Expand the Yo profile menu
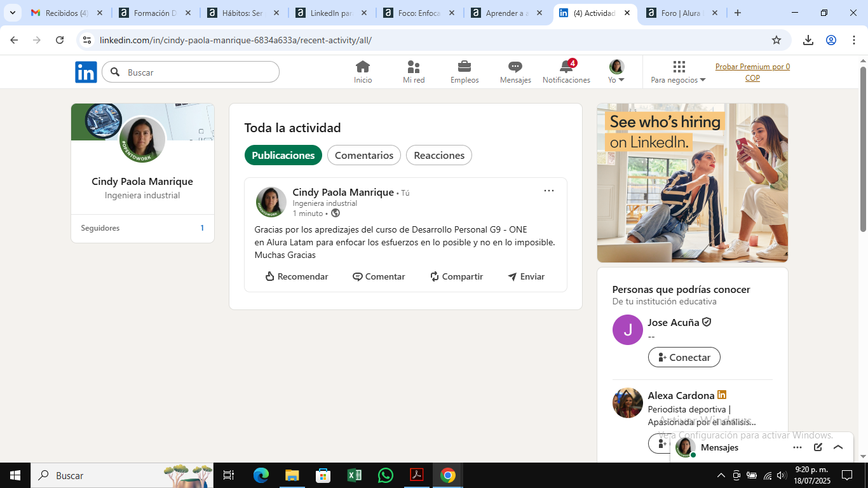Screen dimensions: 868x488 616,72
